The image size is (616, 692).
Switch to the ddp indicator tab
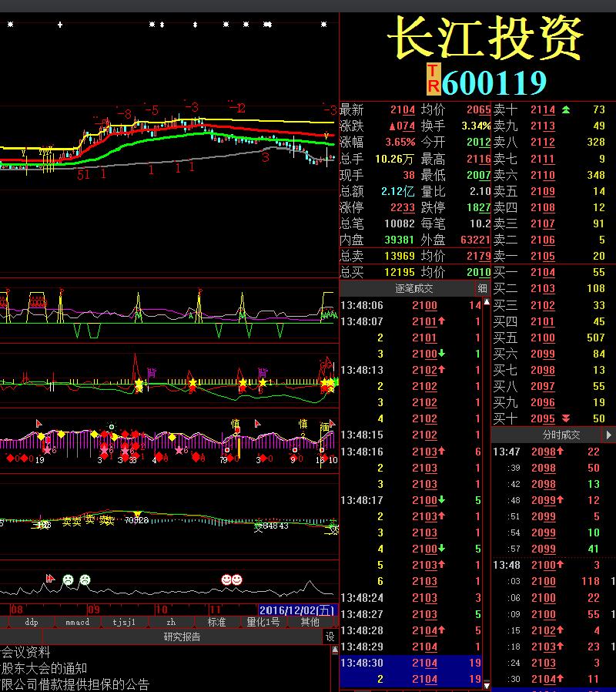tap(32, 622)
